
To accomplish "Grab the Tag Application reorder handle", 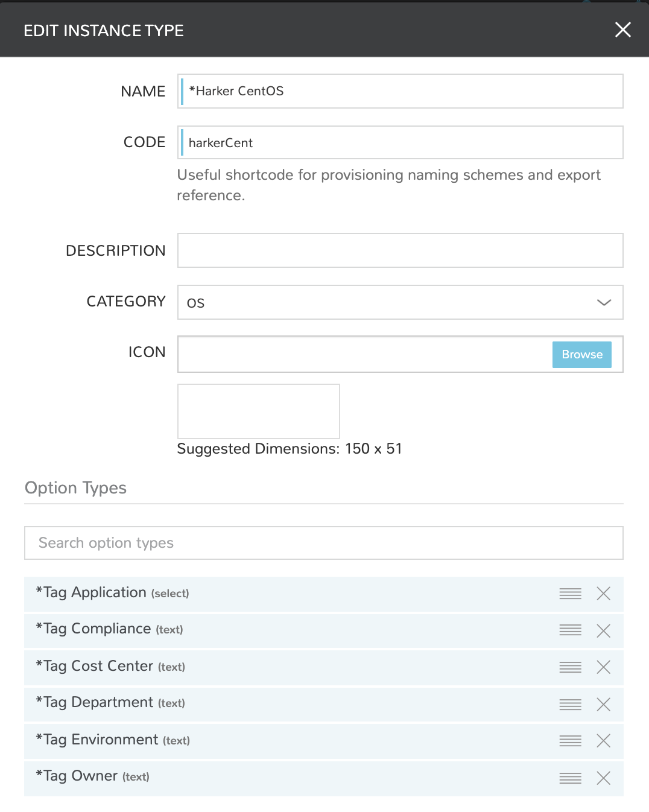I will click(570, 594).
